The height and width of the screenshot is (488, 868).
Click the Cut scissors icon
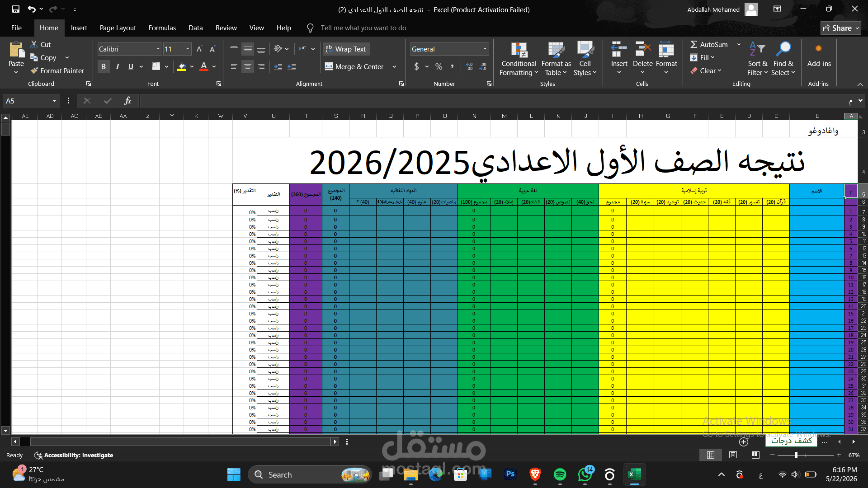point(34,44)
